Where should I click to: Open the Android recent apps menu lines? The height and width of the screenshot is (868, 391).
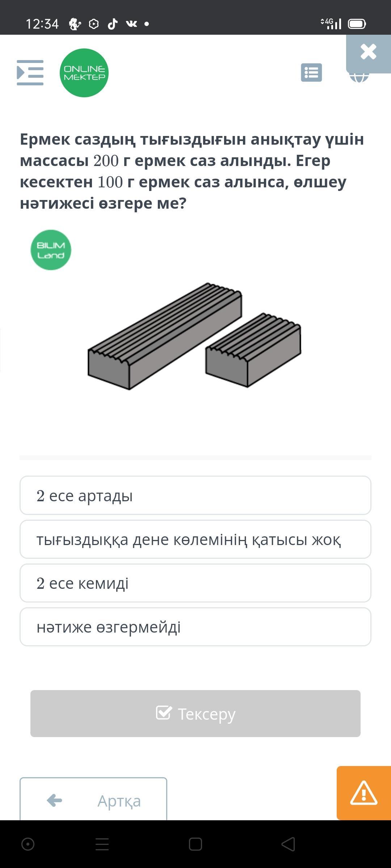(102, 844)
